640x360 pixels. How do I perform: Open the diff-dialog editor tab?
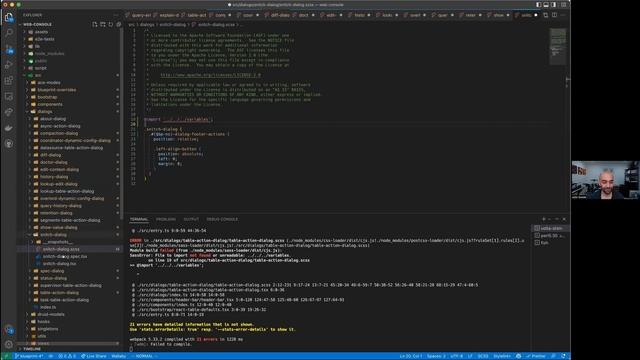278,16
